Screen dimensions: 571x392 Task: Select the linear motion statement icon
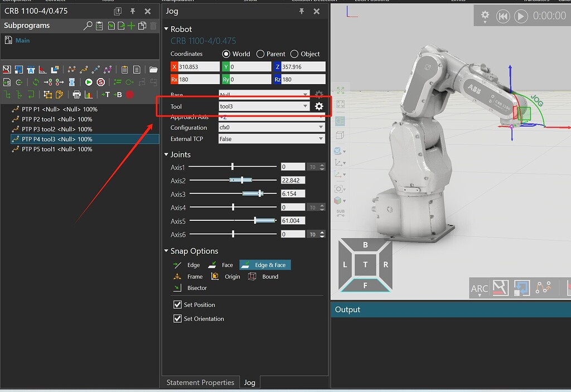[x=95, y=69]
